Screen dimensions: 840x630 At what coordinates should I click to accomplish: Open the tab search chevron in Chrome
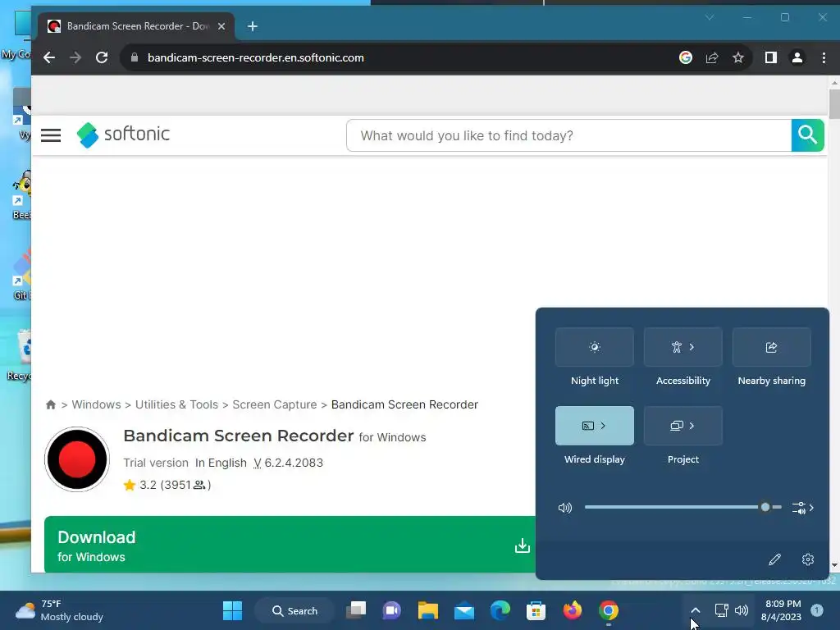click(x=710, y=18)
